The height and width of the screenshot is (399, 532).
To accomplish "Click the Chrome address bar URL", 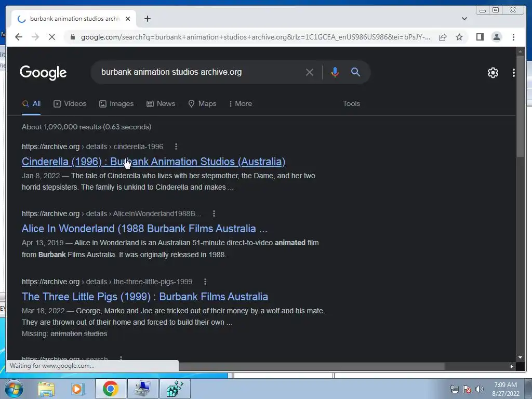I will pyautogui.click(x=255, y=37).
